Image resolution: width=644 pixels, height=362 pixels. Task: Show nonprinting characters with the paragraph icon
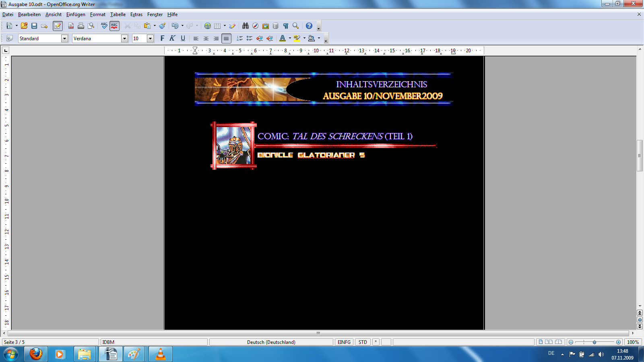coord(285,26)
